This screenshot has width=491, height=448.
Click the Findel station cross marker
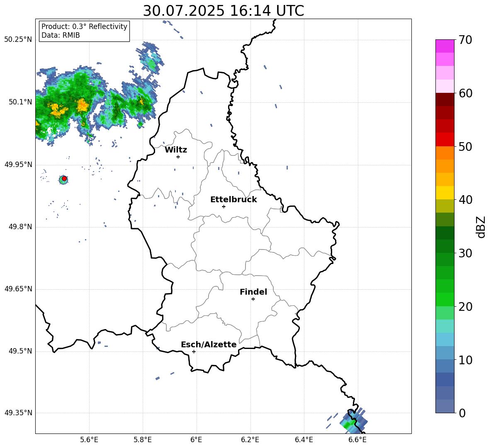click(253, 299)
